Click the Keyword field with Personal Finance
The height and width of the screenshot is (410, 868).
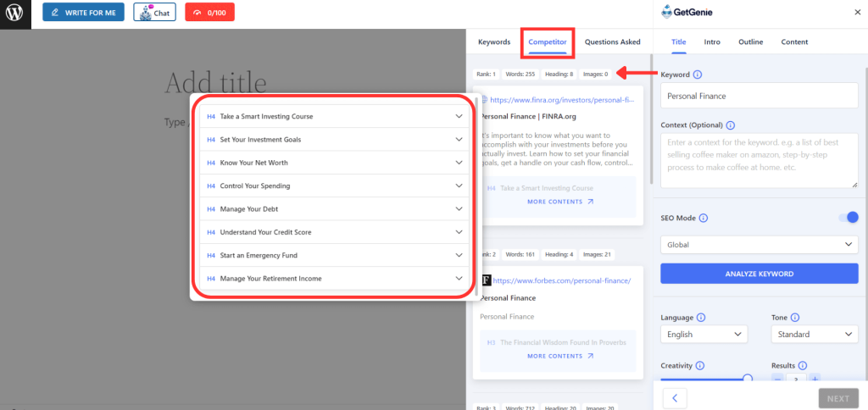[x=759, y=96]
